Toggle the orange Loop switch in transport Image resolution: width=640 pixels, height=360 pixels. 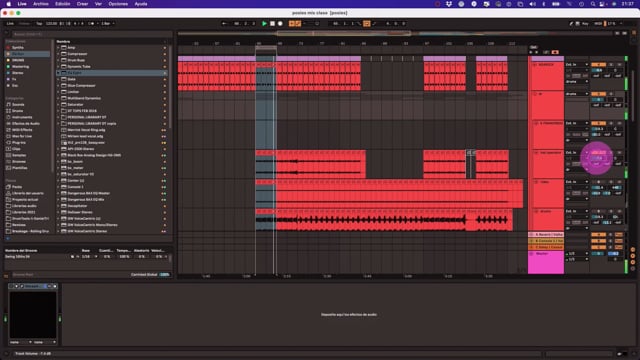(367, 24)
